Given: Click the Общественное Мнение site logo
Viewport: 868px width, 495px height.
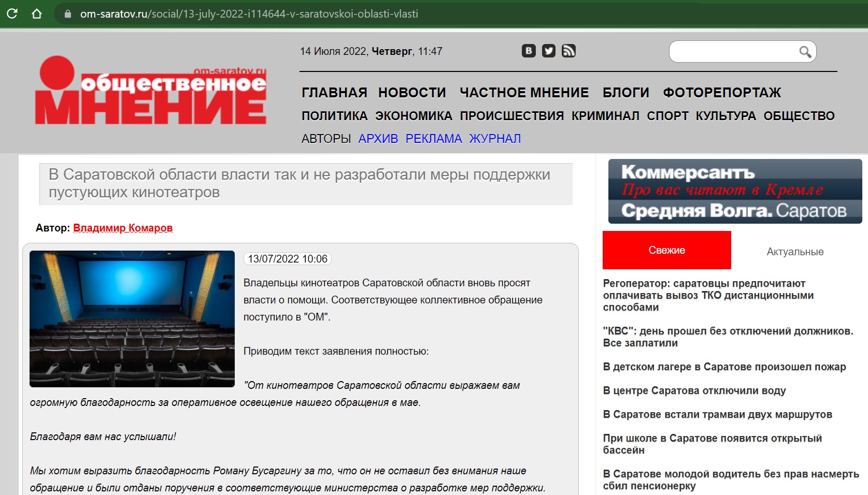Looking at the screenshot, I should point(151,91).
